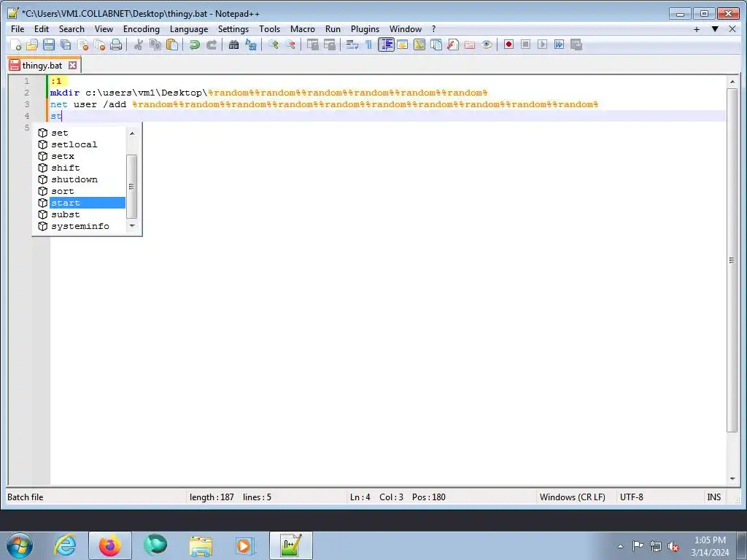Paste using the clipboard toolbar icon

click(172, 44)
